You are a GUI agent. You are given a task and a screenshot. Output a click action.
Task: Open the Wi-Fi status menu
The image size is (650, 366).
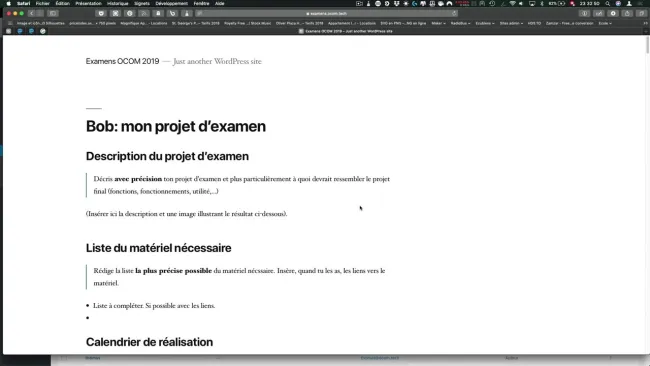point(512,3)
